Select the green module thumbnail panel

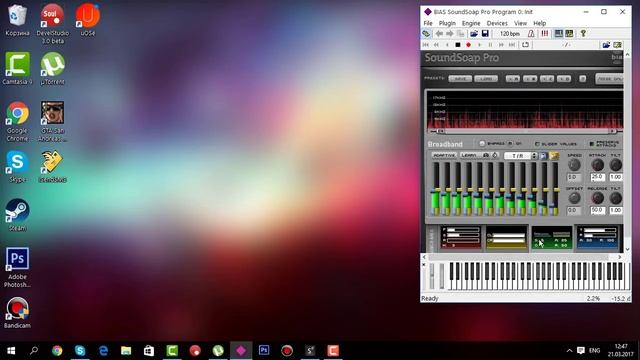[x=551, y=238]
